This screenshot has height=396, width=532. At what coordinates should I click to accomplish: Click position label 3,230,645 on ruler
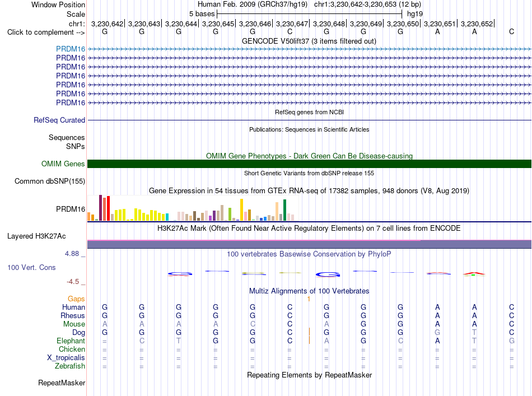coord(218,24)
